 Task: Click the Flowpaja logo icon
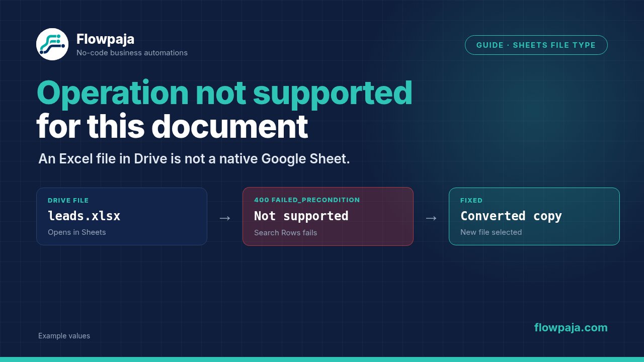(x=52, y=44)
